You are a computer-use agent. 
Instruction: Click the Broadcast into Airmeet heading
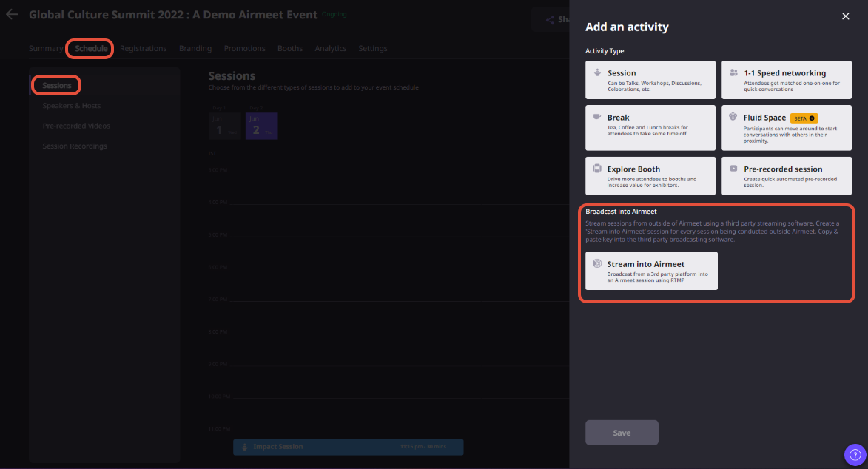pyautogui.click(x=621, y=212)
